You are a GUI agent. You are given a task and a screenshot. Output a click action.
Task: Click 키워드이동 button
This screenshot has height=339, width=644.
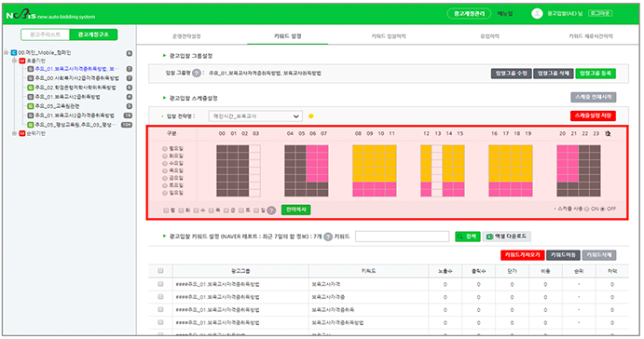[x=563, y=255]
